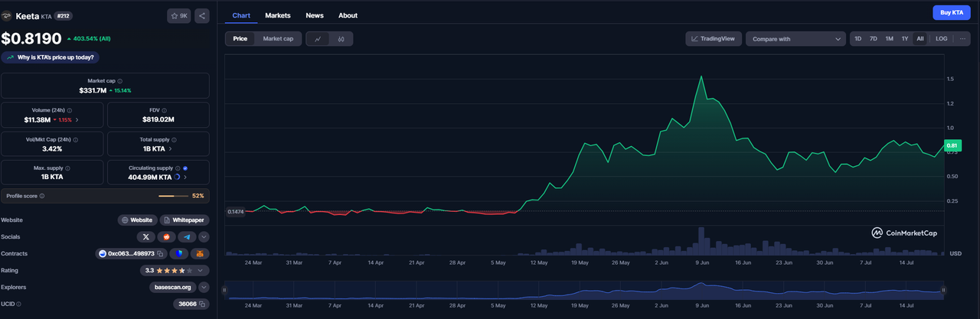Click the #212 rank badge
The width and height of the screenshot is (980, 319).
64,15
